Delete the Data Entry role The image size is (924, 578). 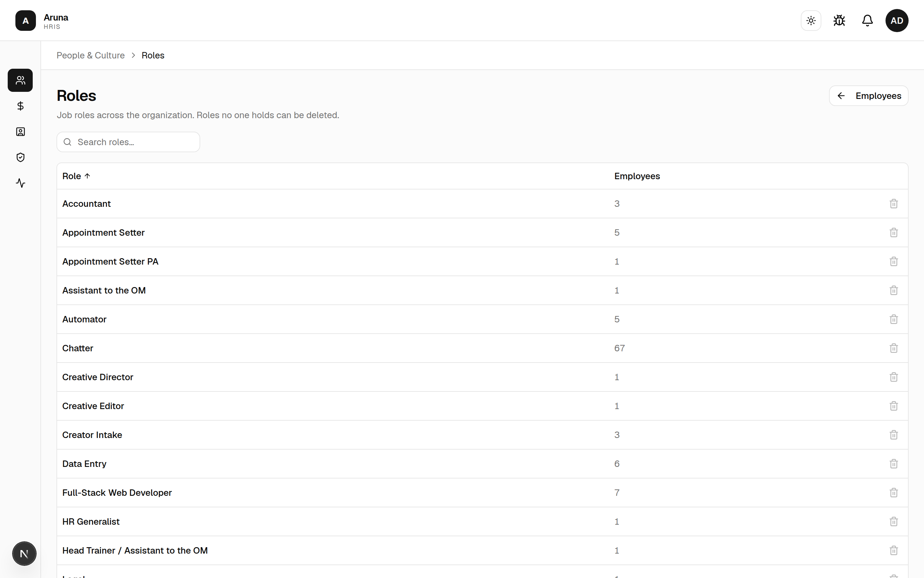tap(894, 464)
